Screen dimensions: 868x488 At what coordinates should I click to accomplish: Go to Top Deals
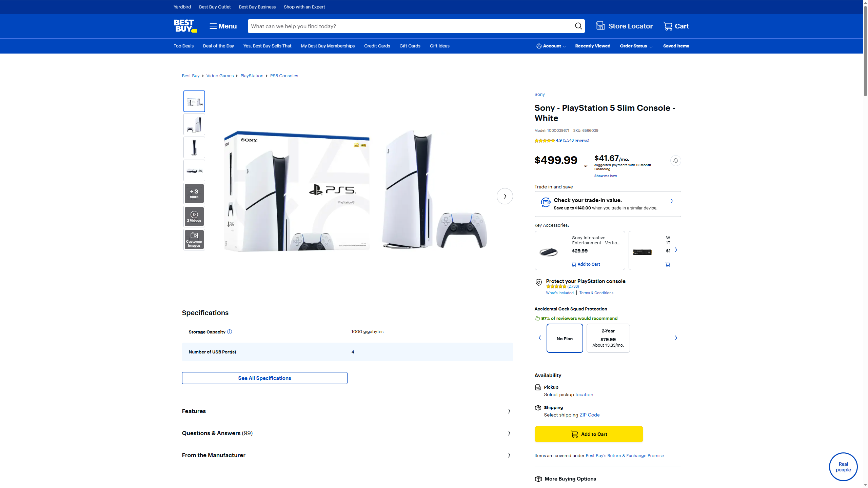point(183,46)
